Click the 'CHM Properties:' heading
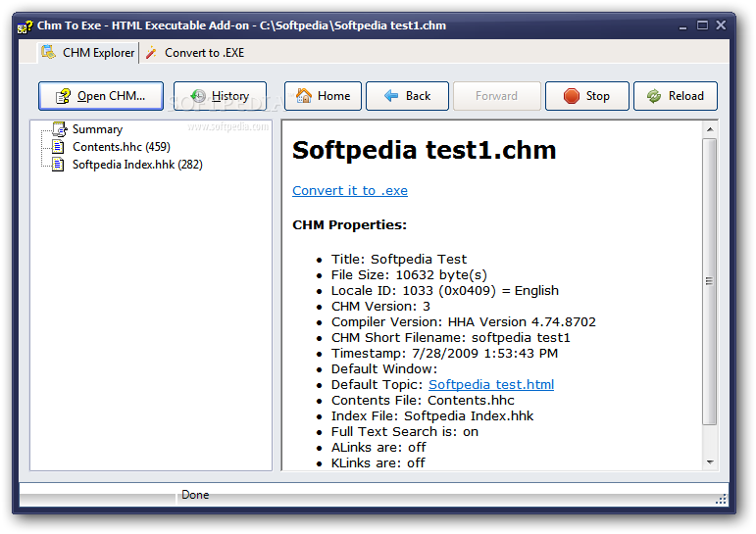The height and width of the screenshot is (534, 756). pos(349,225)
